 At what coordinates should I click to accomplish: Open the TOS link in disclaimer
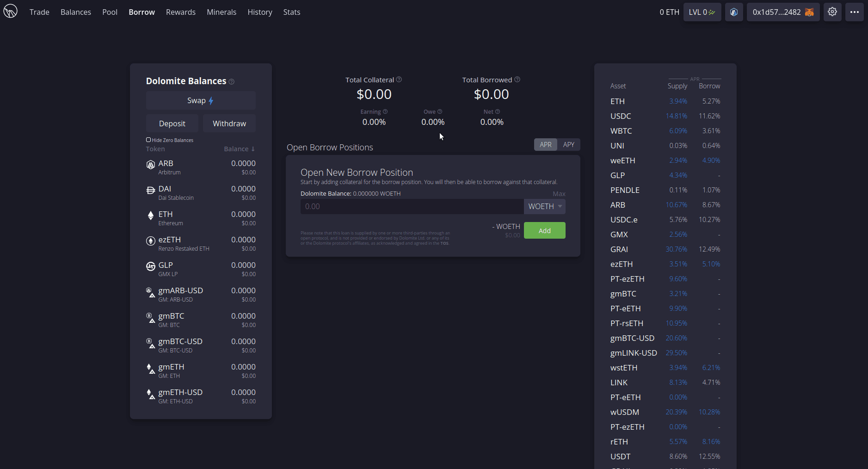[444, 243]
